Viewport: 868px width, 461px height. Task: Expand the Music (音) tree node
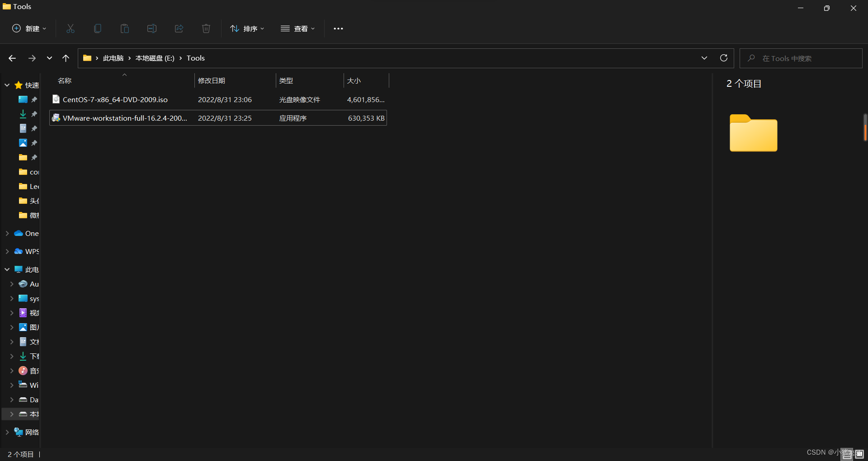point(12,371)
